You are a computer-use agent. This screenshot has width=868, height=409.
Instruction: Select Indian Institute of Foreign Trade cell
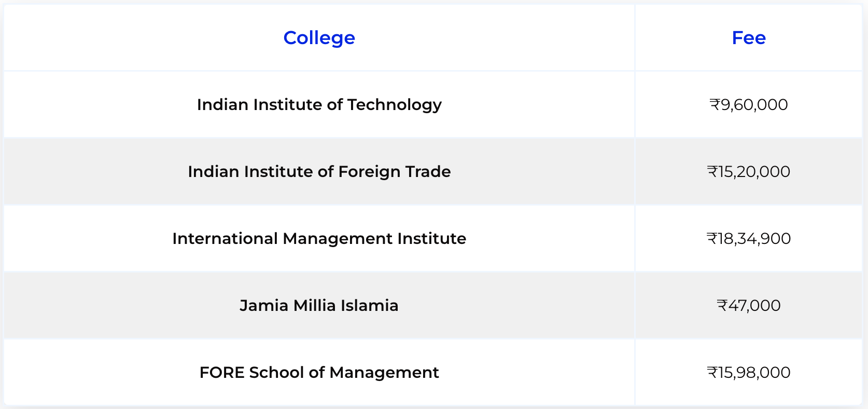click(x=319, y=171)
